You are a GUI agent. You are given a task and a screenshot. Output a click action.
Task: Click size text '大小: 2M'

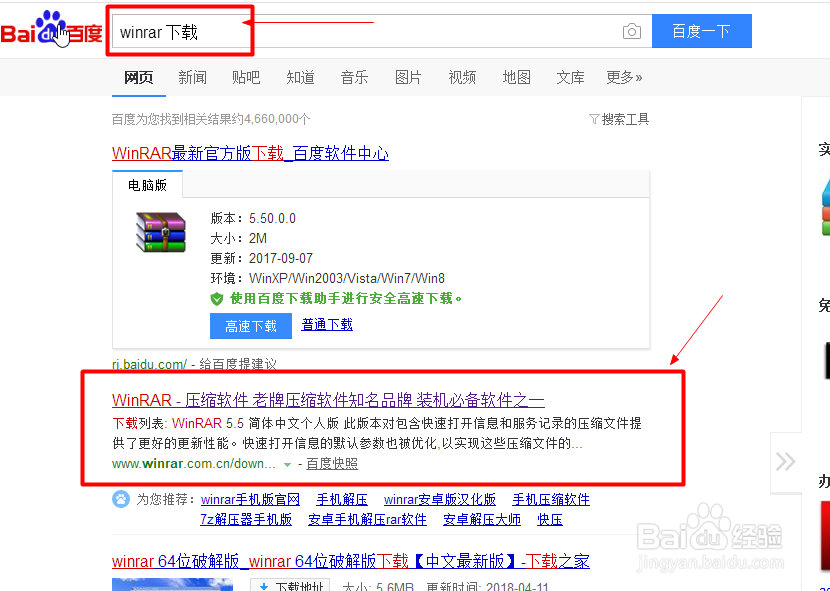coord(239,238)
